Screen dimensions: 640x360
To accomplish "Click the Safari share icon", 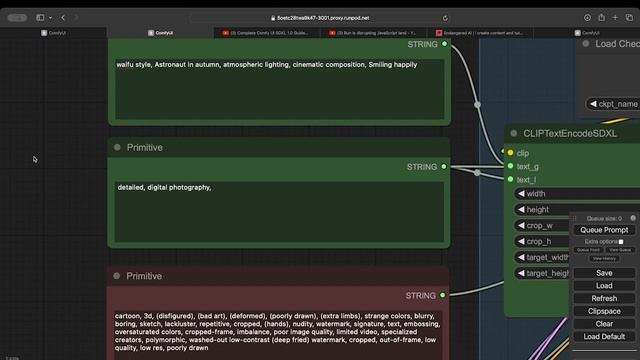I will pyautogui.click(x=601, y=17).
